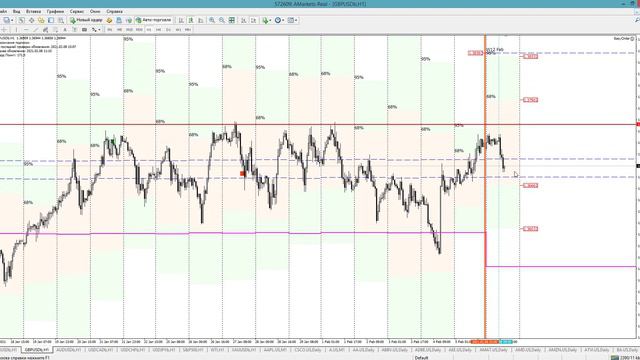Click the Zoom In magnifier icon
Screen dimensions: 640x360
(212, 20)
